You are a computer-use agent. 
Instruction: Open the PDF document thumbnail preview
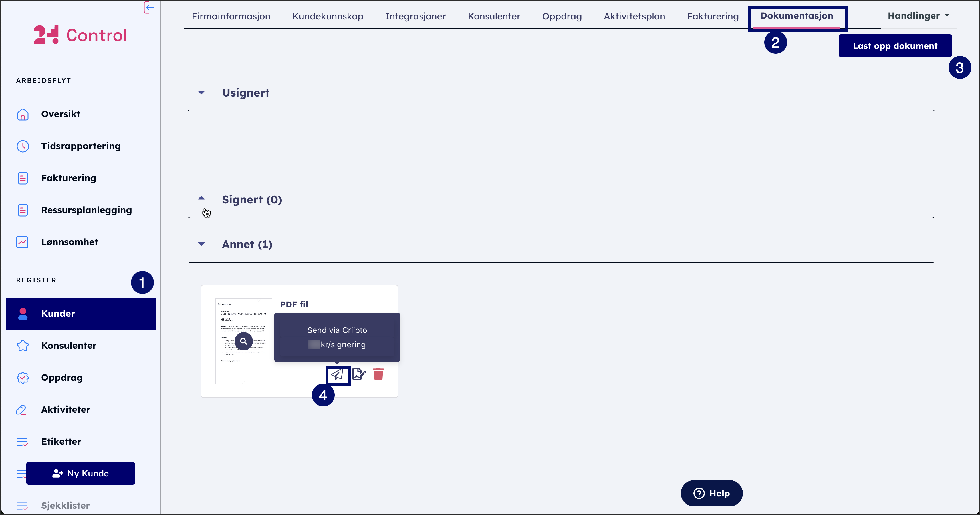243,365
